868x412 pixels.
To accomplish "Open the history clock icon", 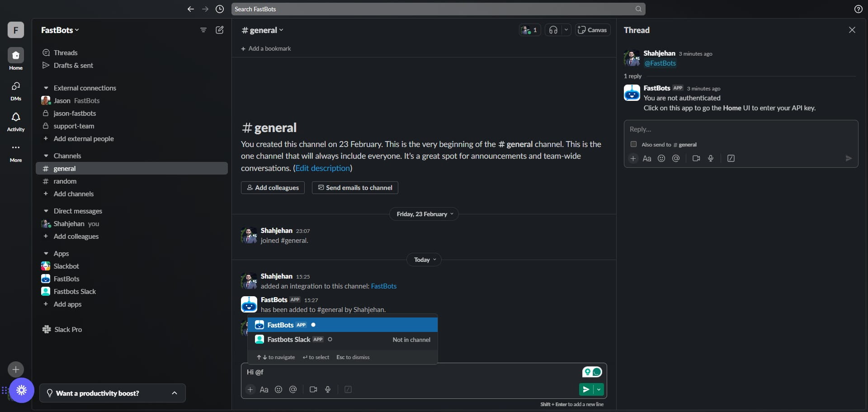I will click(220, 9).
